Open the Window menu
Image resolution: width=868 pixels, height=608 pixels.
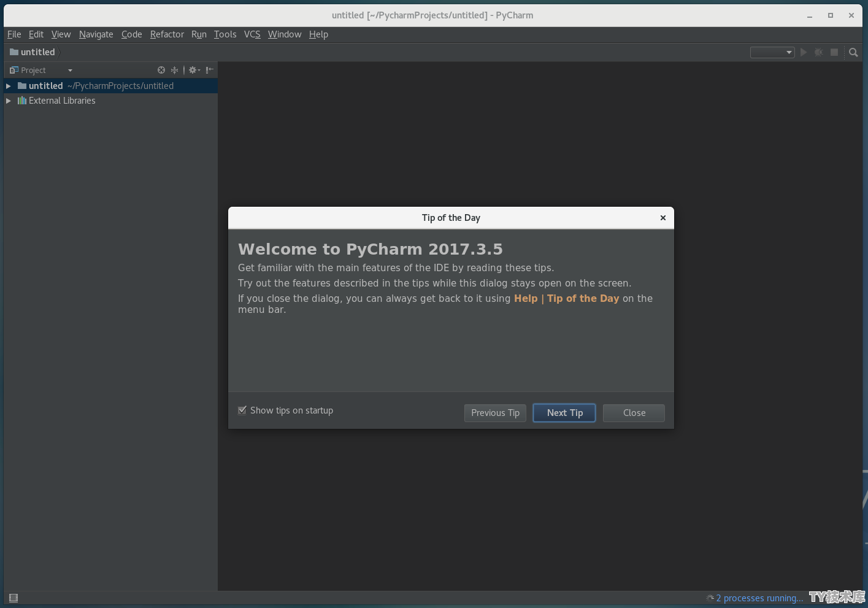point(285,34)
